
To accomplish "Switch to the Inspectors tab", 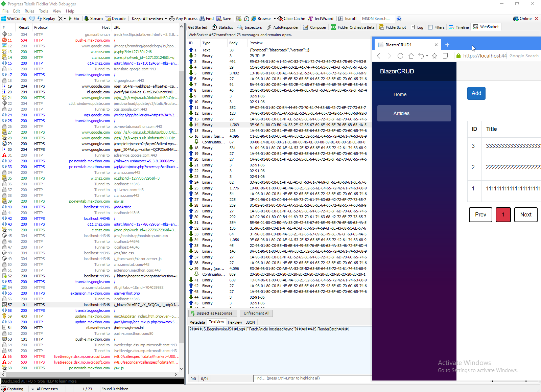I will coord(250,27).
